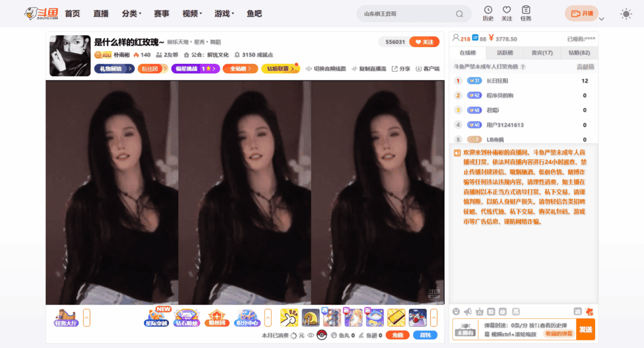Click the 福星挑战 star progress badge
The width and height of the screenshot is (644, 348).
click(x=193, y=69)
